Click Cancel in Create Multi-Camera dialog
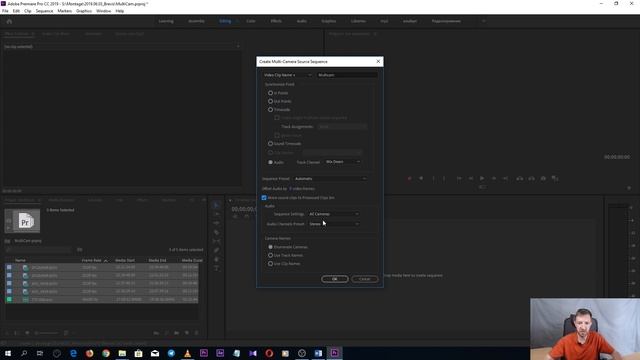 tap(364, 279)
